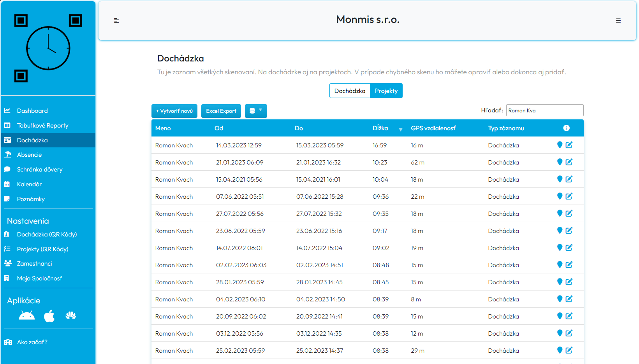The height and width of the screenshot is (364, 639).
Task: Show map pin for 27.07.2022 05:56 record
Action: pos(560,213)
